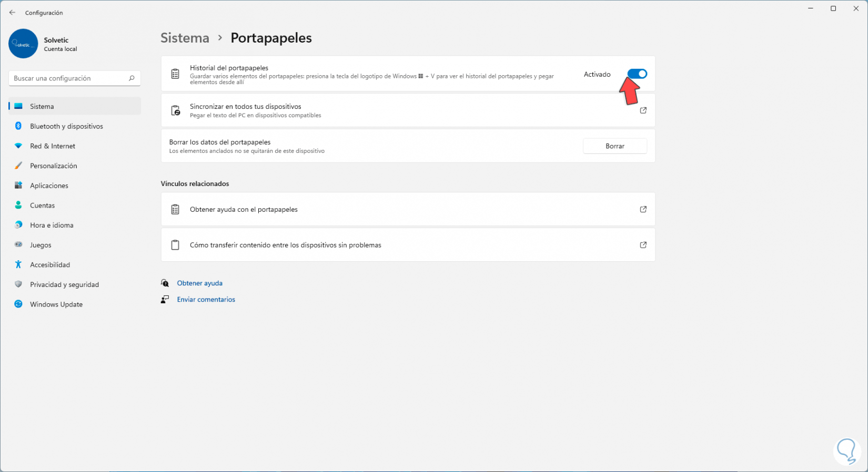Screen dimensions: 868x472
Task: Click the Personalización brush icon
Action: (x=18, y=166)
